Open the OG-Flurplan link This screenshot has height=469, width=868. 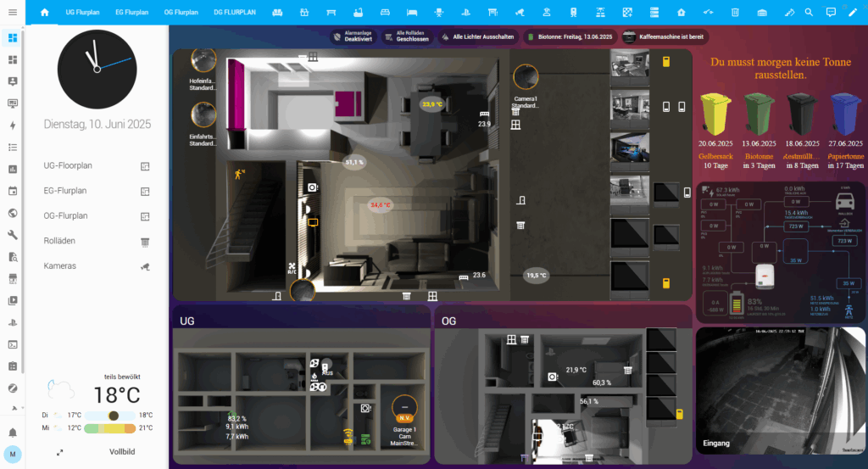tap(97, 216)
